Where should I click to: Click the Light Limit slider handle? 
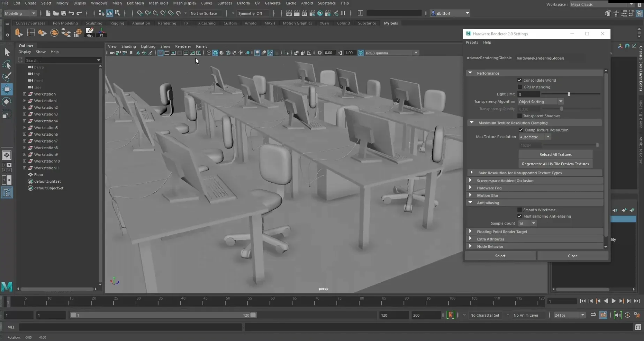(569, 94)
